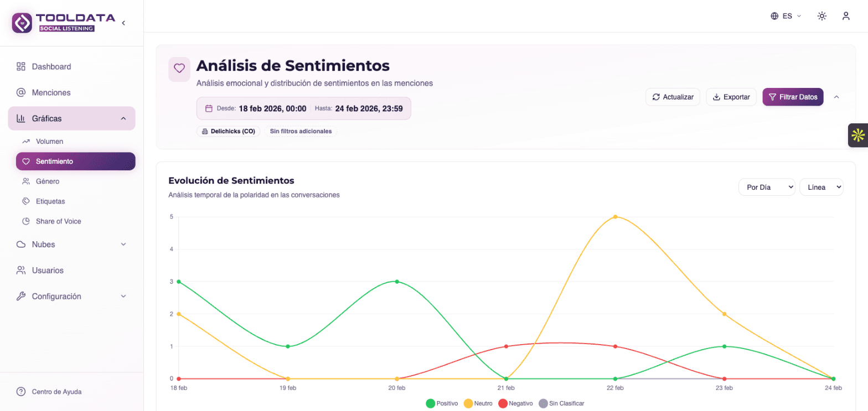Click the Sentimiento heart icon in sidebar

[27, 161]
